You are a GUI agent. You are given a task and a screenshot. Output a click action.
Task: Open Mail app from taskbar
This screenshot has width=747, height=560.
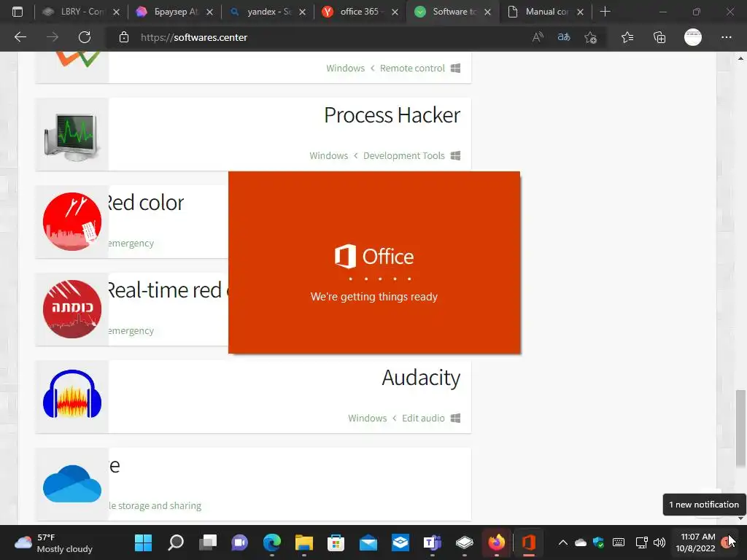point(368,542)
